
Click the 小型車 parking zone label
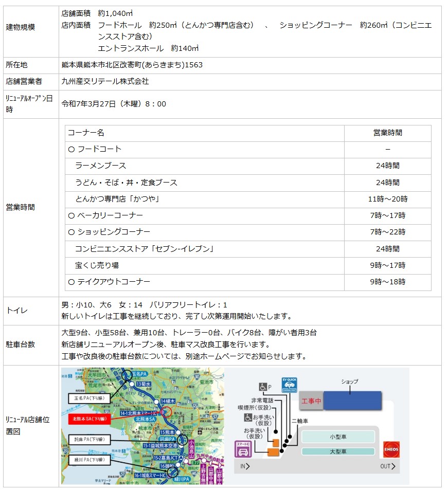coord(337,435)
